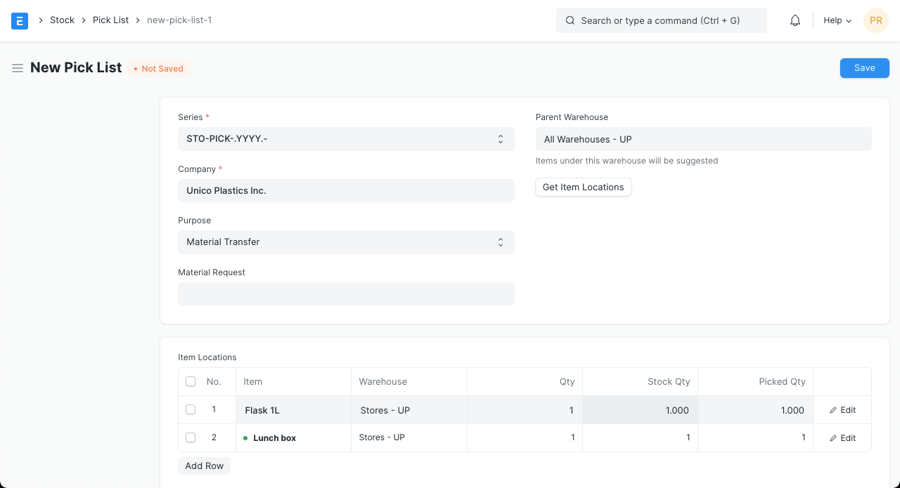Screen dimensions: 900x488
Task: Click green status dot beside Lunch box
Action: coord(246,438)
